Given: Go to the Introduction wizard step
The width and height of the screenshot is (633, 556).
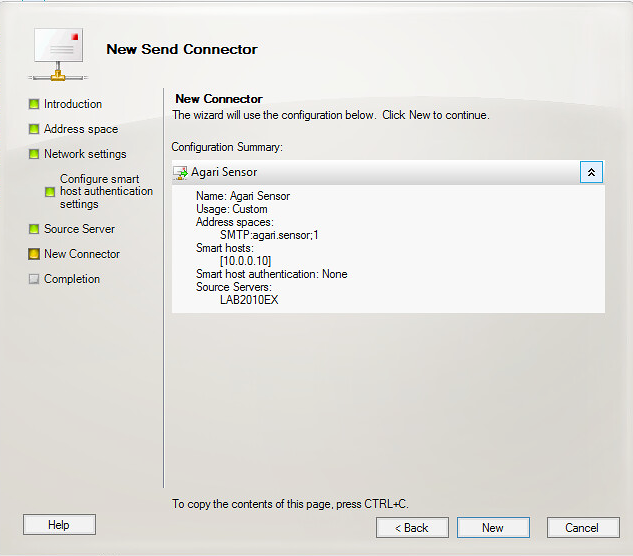Looking at the screenshot, I should click(x=73, y=104).
